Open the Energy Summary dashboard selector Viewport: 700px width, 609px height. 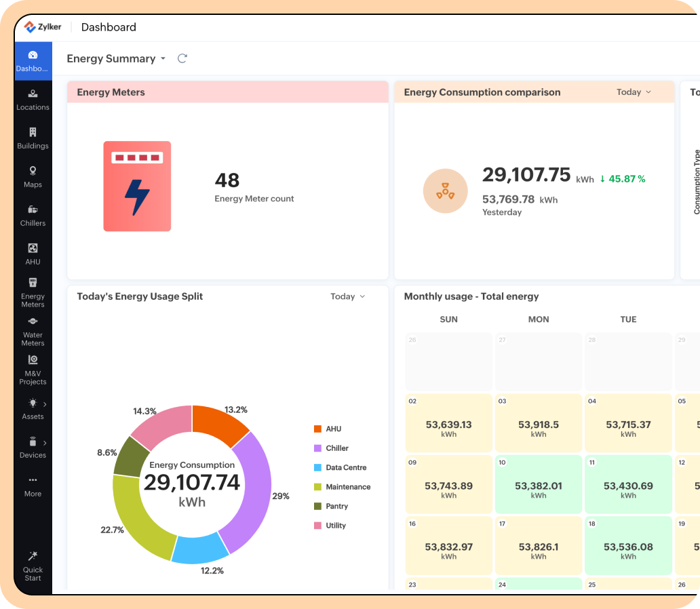pos(116,58)
